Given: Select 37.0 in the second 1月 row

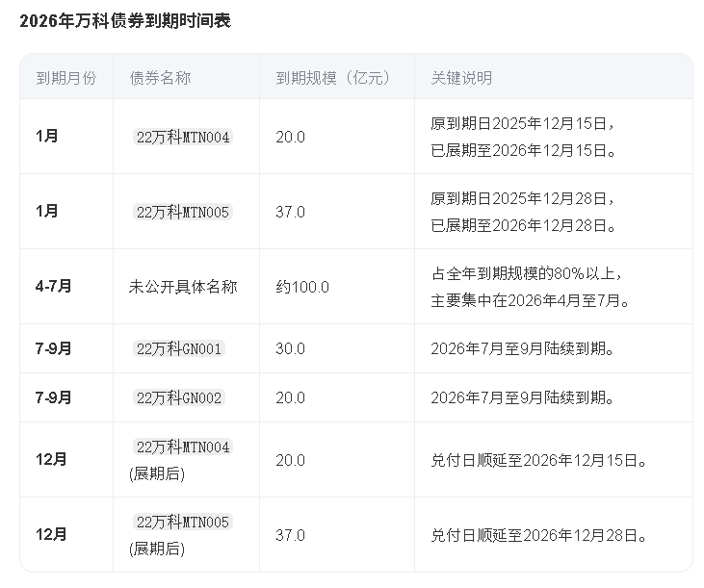Looking at the screenshot, I should tap(291, 212).
